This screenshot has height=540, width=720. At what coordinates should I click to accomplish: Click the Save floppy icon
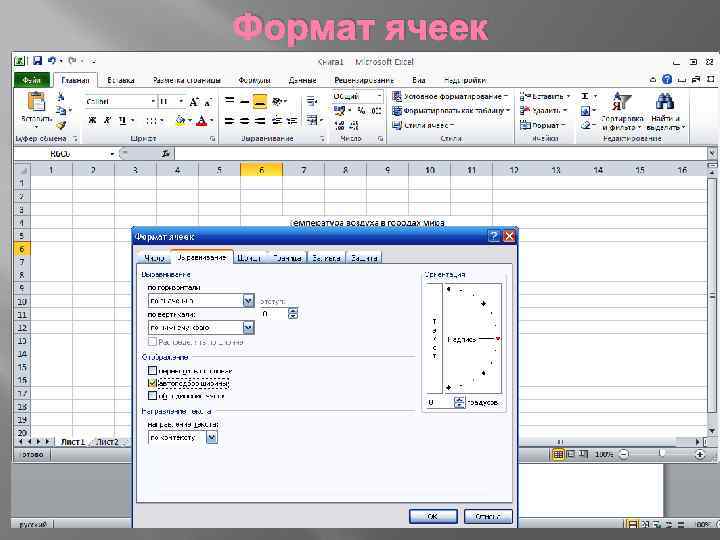coord(37,61)
